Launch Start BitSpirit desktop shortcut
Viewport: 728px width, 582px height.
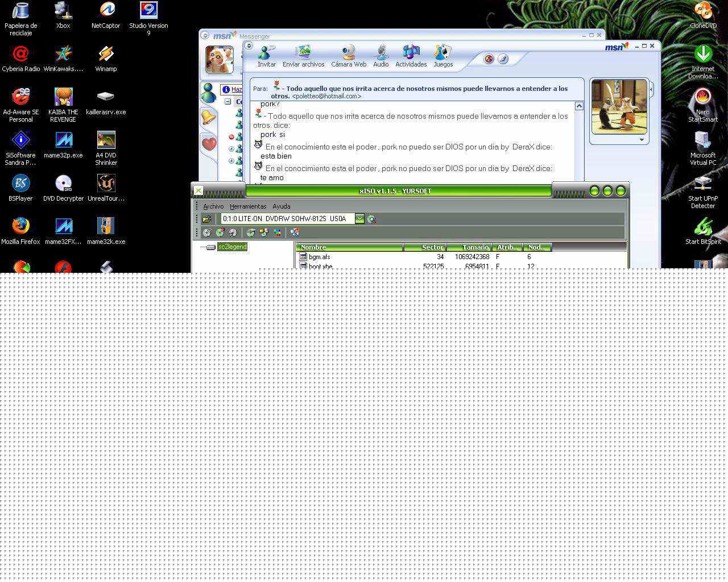[703, 231]
